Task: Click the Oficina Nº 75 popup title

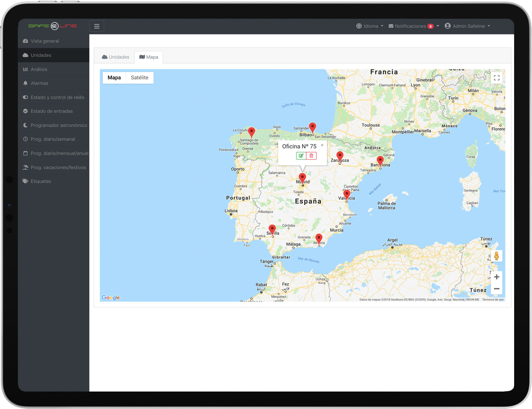Action: pos(299,147)
